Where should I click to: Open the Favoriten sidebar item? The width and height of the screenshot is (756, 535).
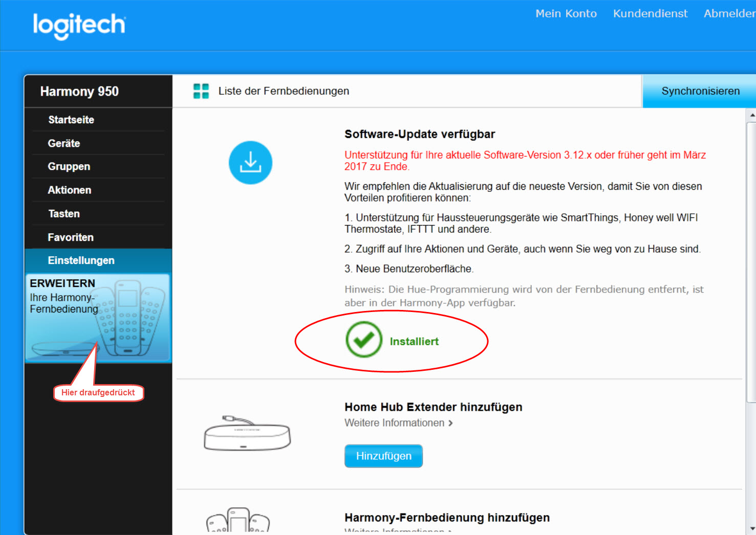pos(71,237)
